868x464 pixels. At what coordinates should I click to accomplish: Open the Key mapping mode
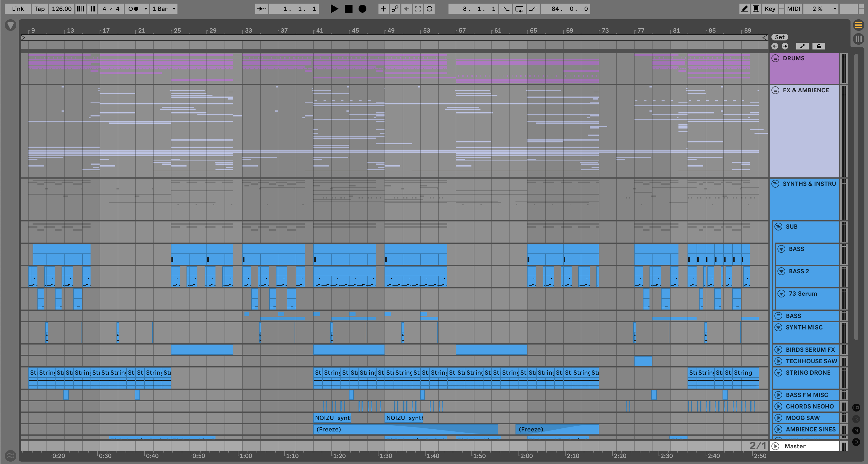coord(770,9)
